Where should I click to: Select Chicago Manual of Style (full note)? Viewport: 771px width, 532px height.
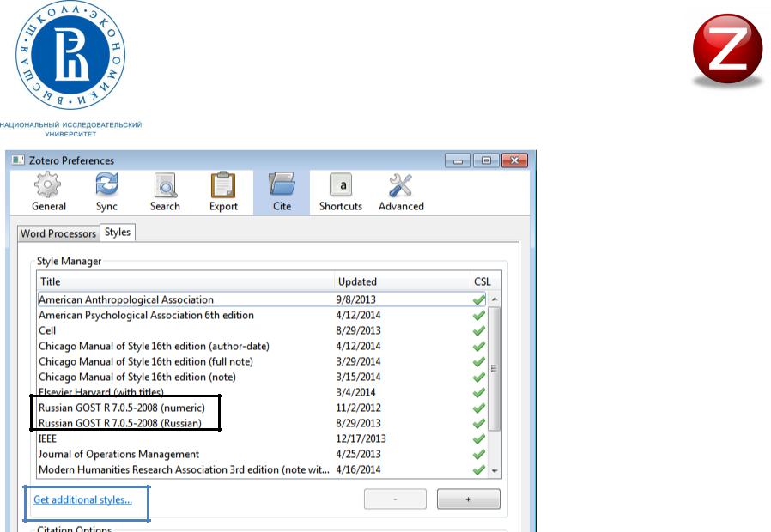point(262,361)
